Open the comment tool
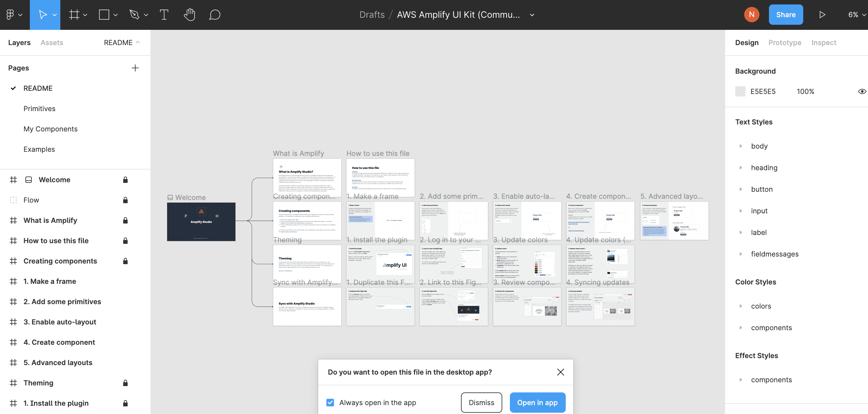 coord(215,15)
